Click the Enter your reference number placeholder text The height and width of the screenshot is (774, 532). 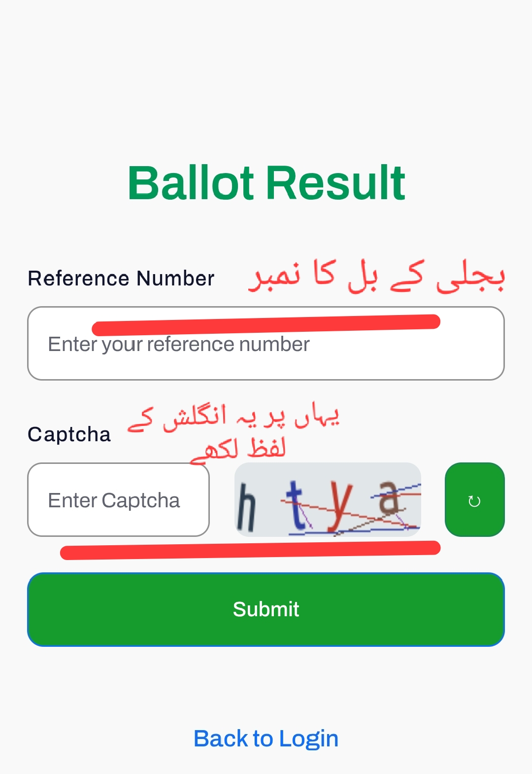179,345
